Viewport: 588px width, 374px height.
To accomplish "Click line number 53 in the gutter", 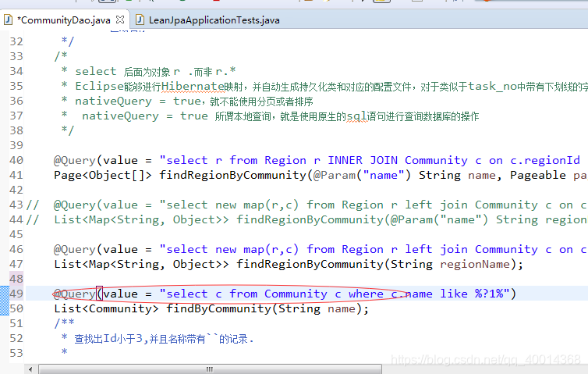I will pos(16,353).
